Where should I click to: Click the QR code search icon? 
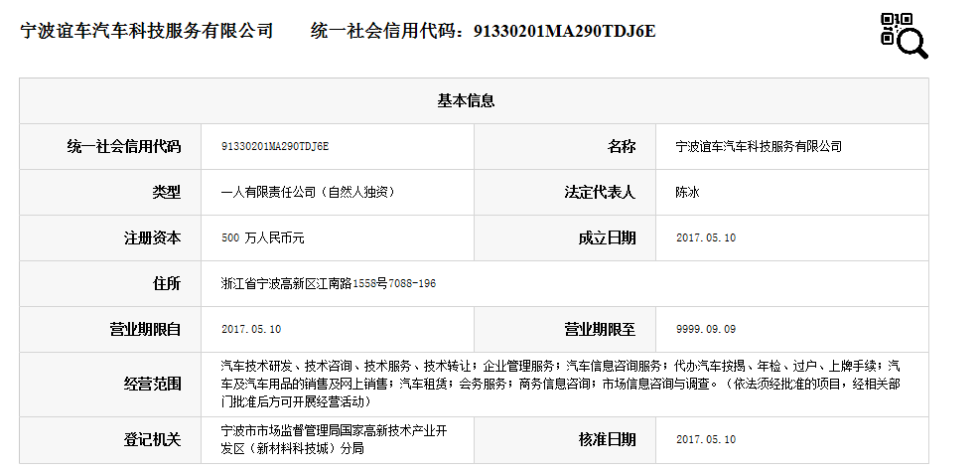(x=904, y=36)
